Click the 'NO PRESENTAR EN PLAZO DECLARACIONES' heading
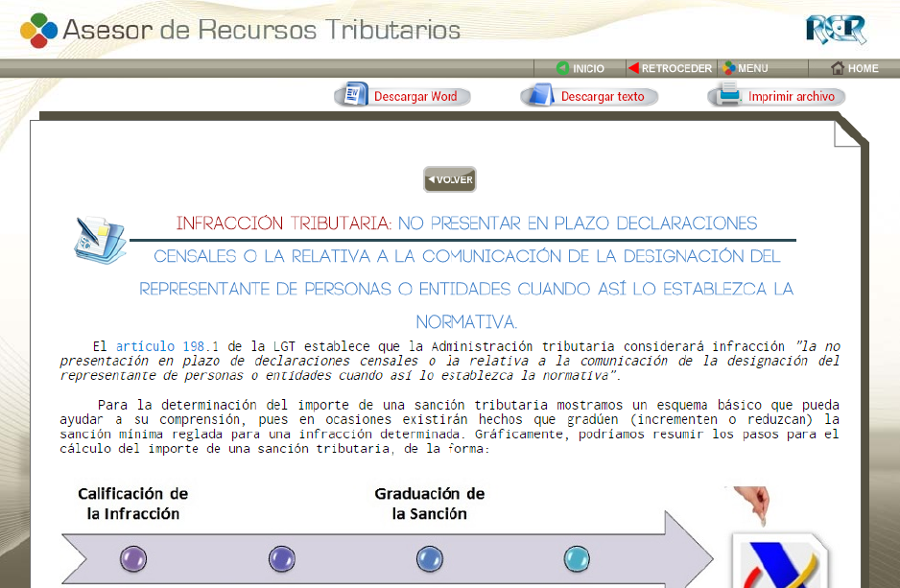The height and width of the screenshot is (588, 900). tap(578, 223)
